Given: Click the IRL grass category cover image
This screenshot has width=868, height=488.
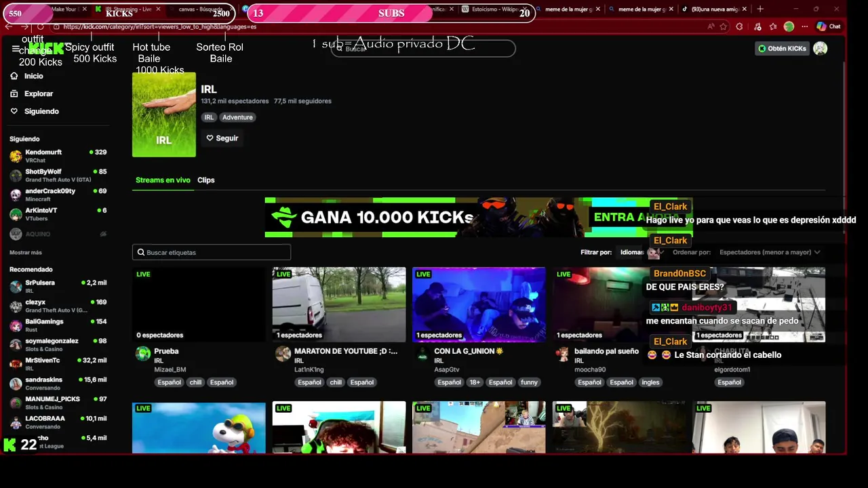Looking at the screenshot, I should click(164, 115).
